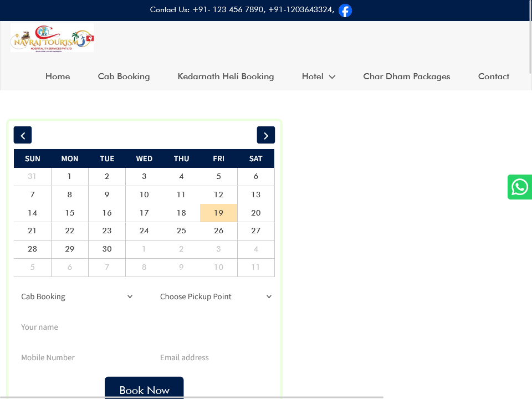Open Choose Pickup Point dropdown
Image resolution: width=532 pixels, height=399 pixels.
pyautogui.click(x=215, y=296)
